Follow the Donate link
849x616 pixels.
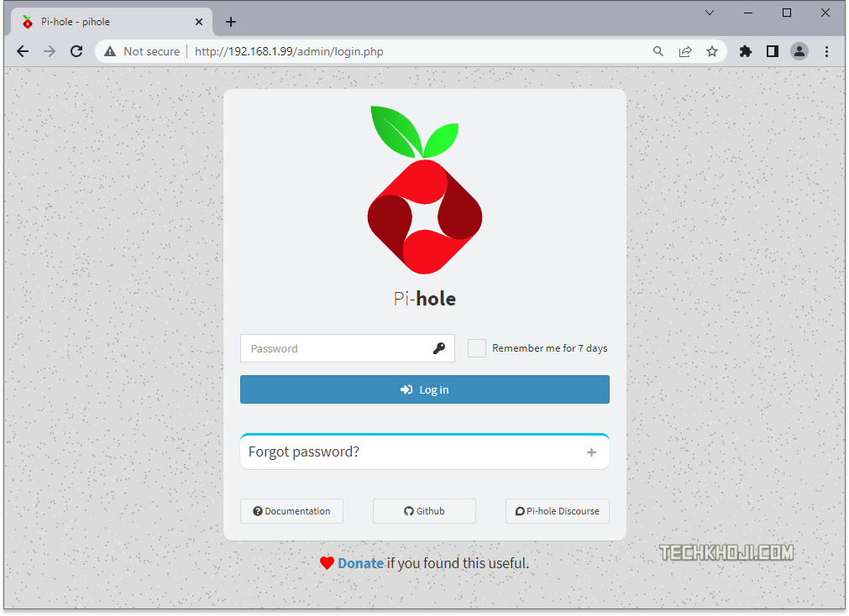[360, 563]
